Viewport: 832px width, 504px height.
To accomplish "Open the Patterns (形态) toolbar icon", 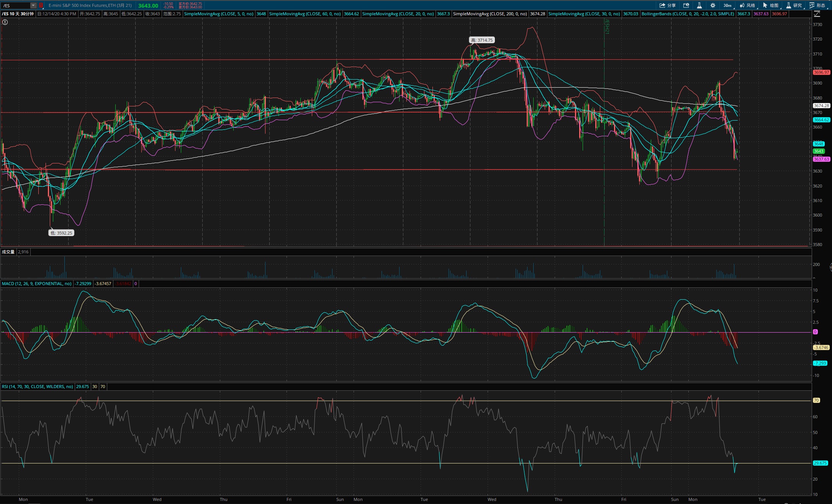I will pos(817,5).
